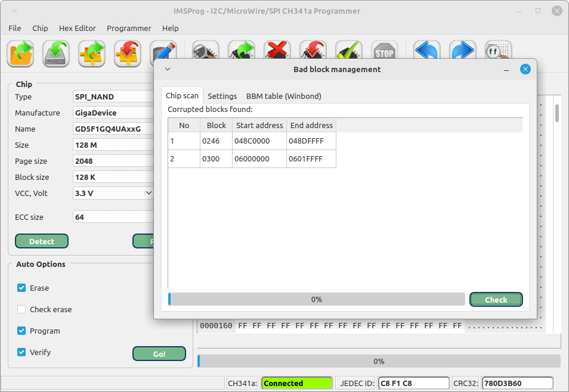Click the End address column header
Screen dimensions: 569x392
pyautogui.click(x=311, y=125)
